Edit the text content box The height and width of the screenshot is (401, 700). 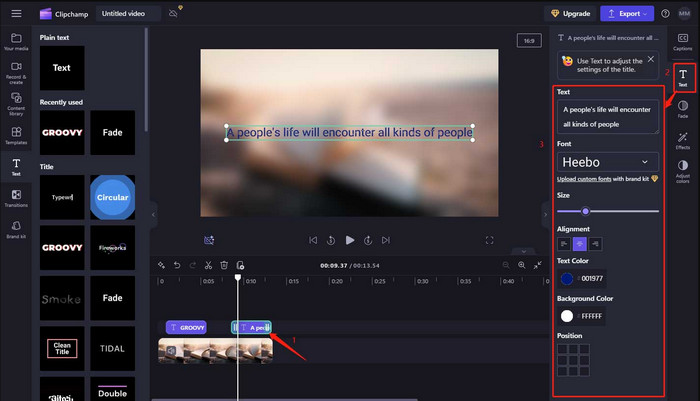click(x=608, y=117)
